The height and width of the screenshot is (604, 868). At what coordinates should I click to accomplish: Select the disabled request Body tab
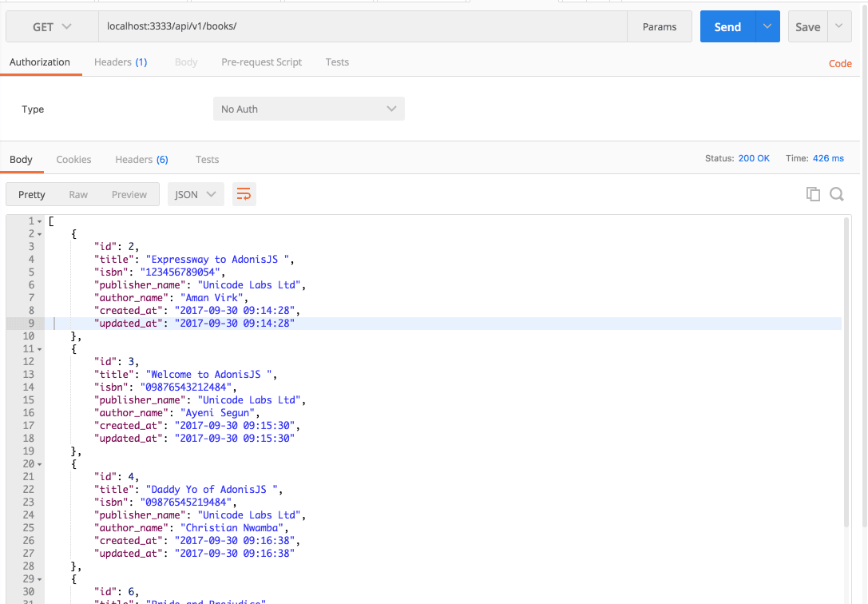(x=186, y=62)
